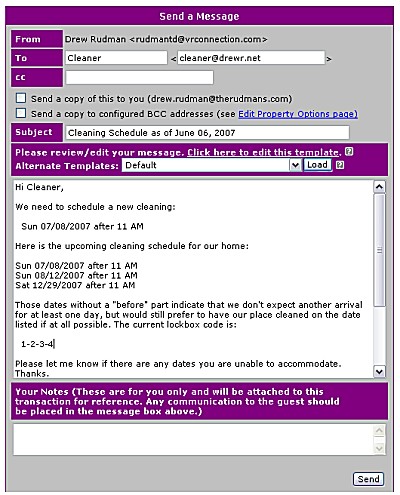Click message box scroll up arrow
The height and width of the screenshot is (495, 400).
click(x=379, y=187)
